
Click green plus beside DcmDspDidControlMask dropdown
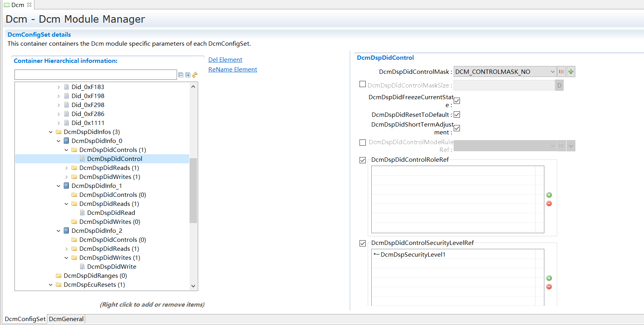point(571,71)
